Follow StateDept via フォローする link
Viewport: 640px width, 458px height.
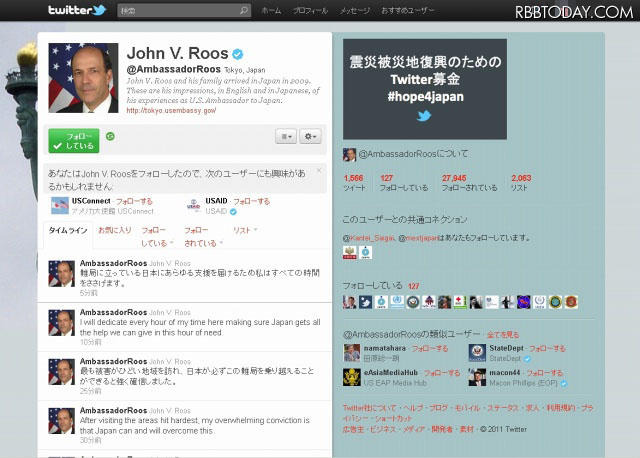click(547, 349)
